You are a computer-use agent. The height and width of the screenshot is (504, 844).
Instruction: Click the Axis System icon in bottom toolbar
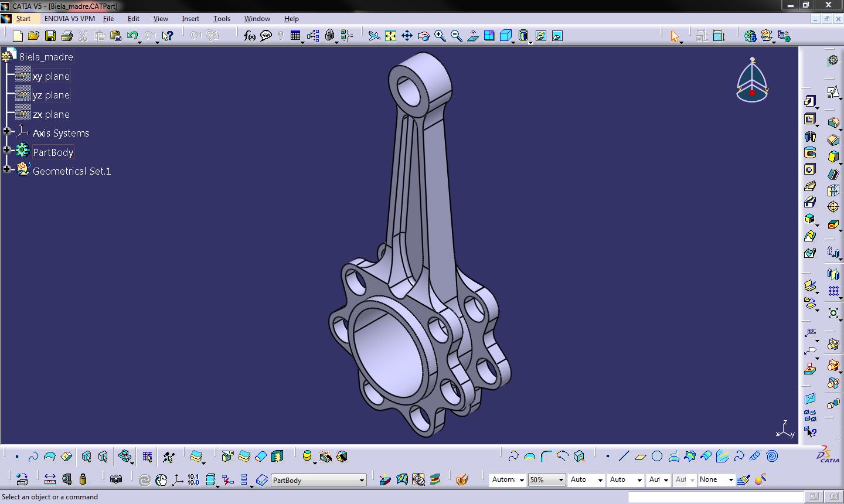coord(177,480)
